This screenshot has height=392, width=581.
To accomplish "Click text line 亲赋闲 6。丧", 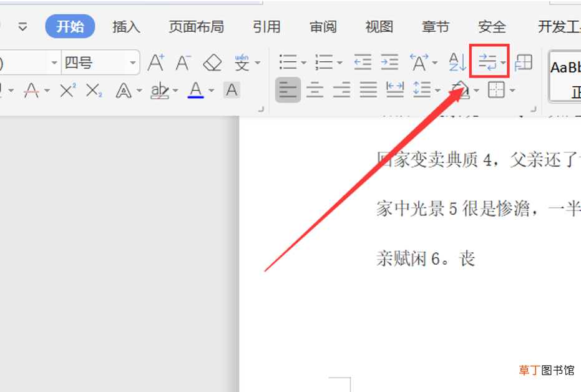I will [426, 258].
